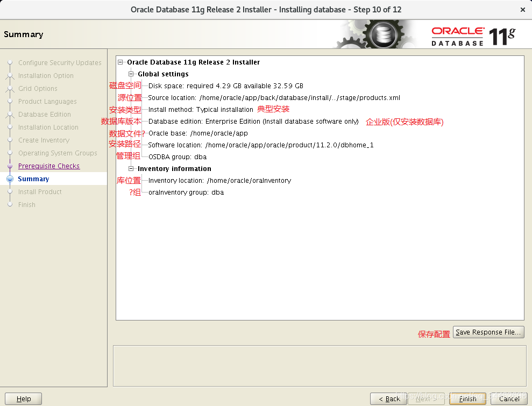Click the Grid Options step branch icon
This screenshot has width=532, height=406.
(10, 89)
